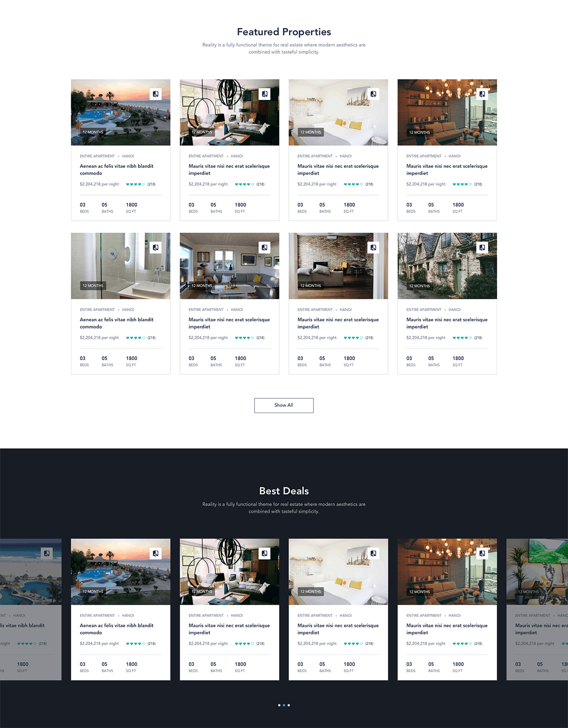Open the ENTIRE APARTMENT category label

(x=97, y=156)
